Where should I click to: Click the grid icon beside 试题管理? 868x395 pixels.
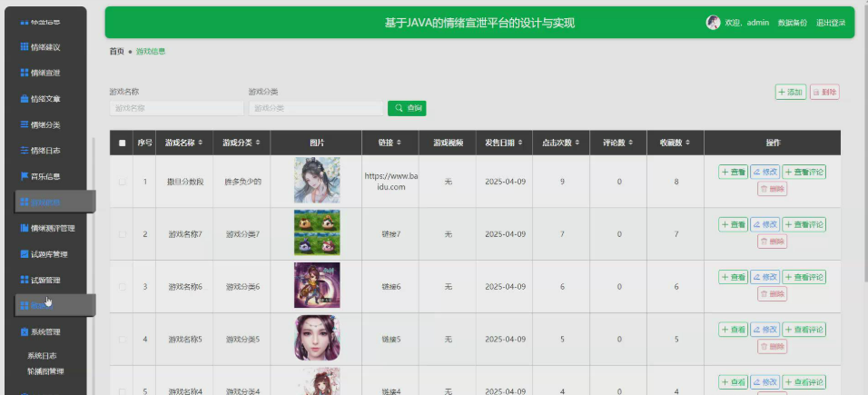coord(24,280)
